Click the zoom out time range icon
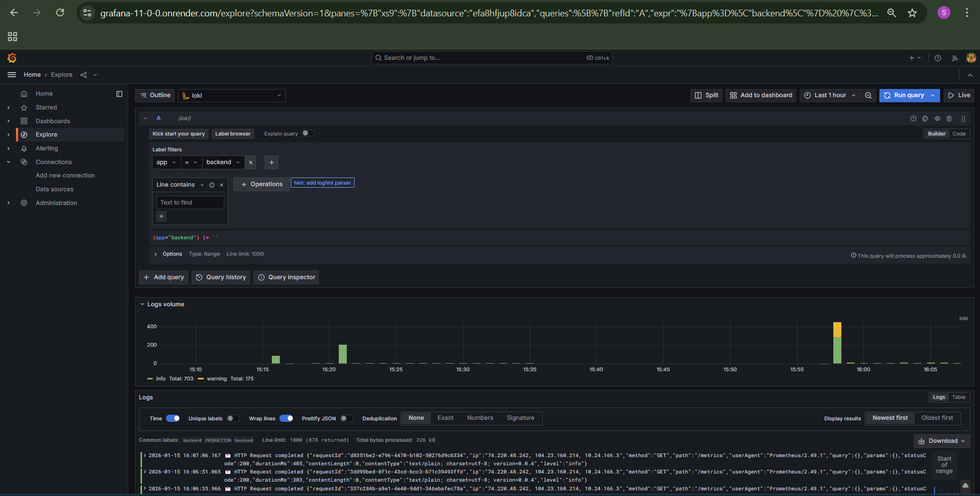The image size is (980, 496). click(868, 95)
